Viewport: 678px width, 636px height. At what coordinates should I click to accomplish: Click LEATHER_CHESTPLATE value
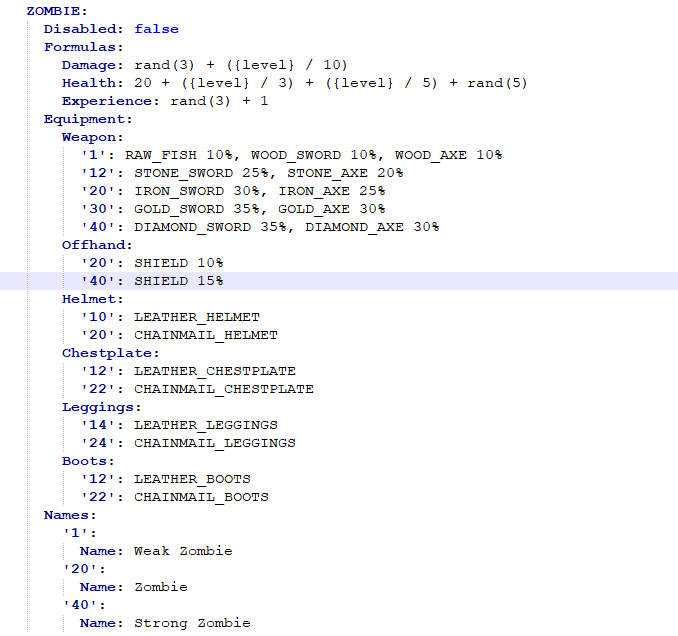click(x=215, y=371)
